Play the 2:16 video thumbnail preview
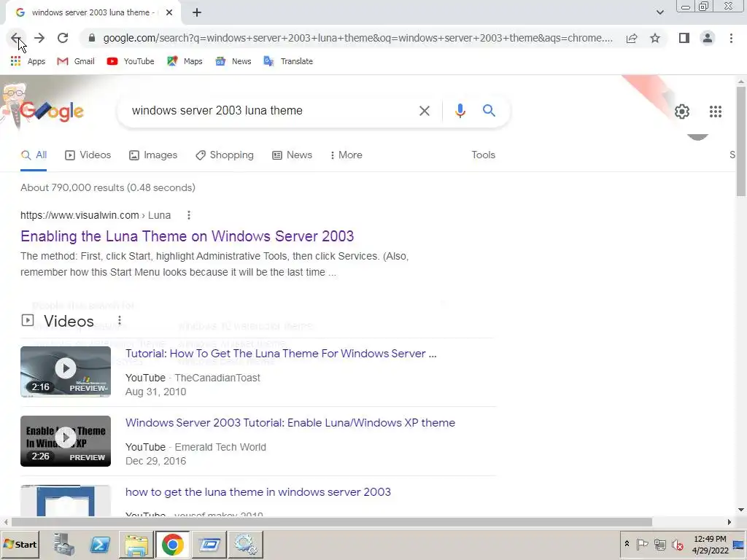 point(66,371)
